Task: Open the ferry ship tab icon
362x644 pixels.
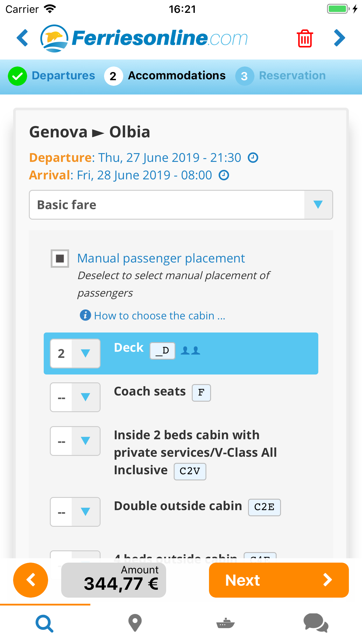Action: pyautogui.click(x=225, y=623)
